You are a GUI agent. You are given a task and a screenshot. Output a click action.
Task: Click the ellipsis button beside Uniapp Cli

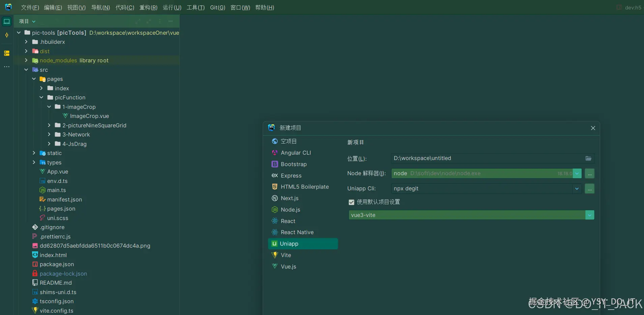click(x=589, y=189)
